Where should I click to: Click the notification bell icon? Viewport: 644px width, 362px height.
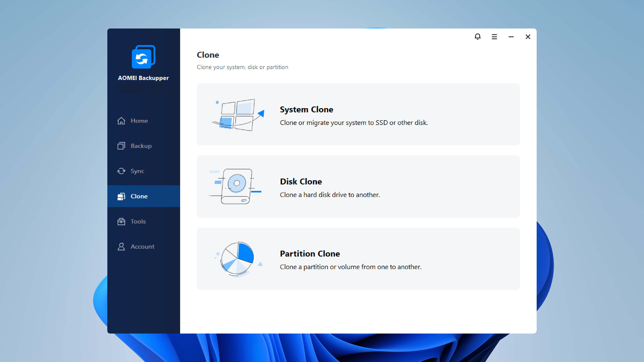477,37
